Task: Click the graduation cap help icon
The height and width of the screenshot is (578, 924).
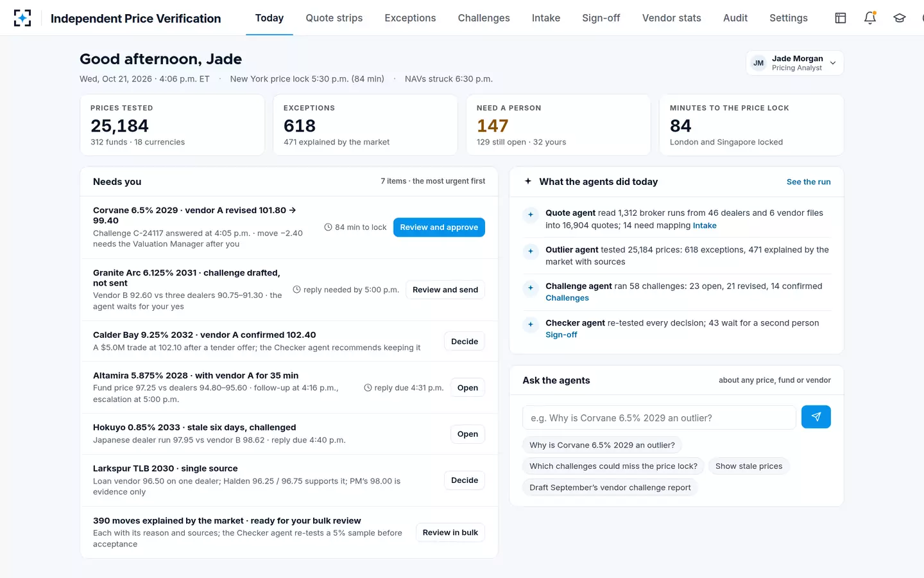Action: coord(900,18)
